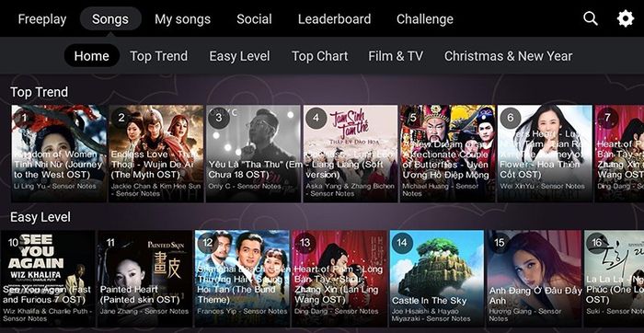Open the search magnifier icon
This screenshot has height=333, width=644.
tap(591, 18)
